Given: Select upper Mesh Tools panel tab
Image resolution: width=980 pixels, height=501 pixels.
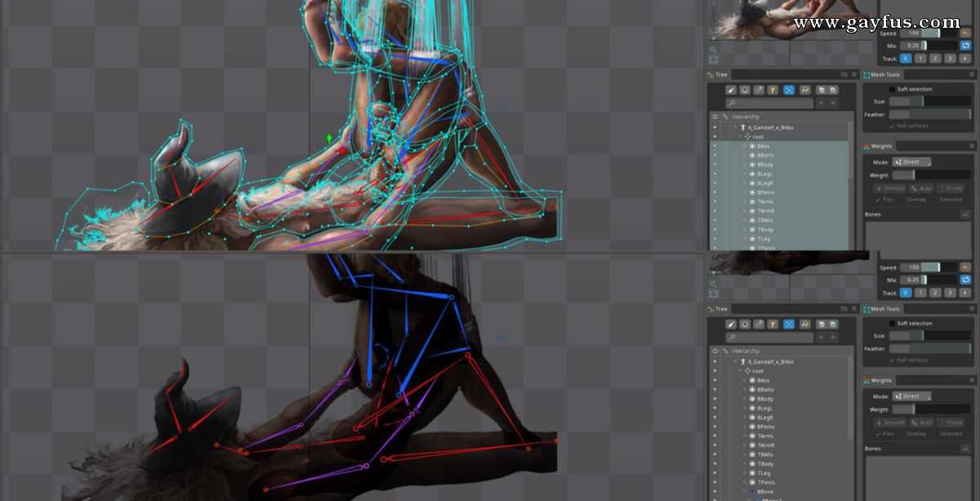Looking at the screenshot, I should (x=881, y=74).
